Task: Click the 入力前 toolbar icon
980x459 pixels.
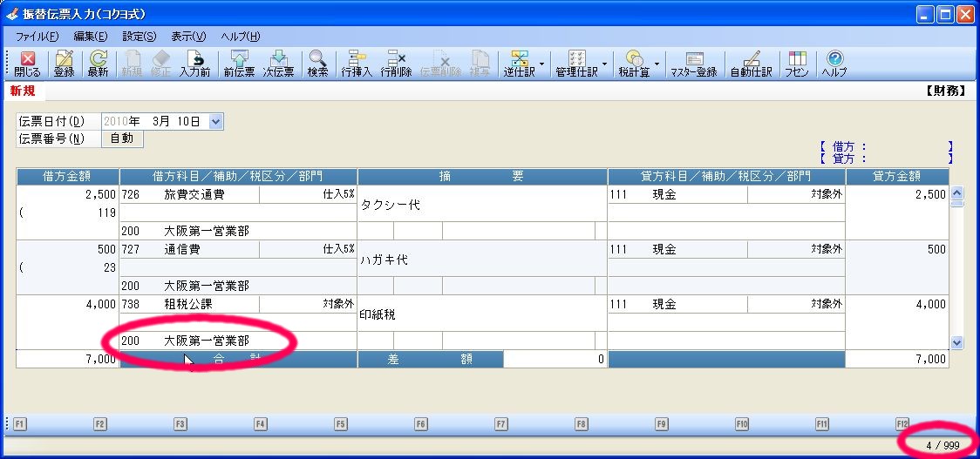Action: pyautogui.click(x=194, y=64)
